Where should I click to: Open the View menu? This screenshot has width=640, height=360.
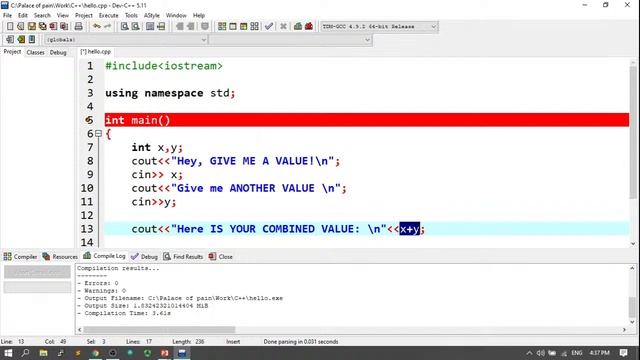62,16
